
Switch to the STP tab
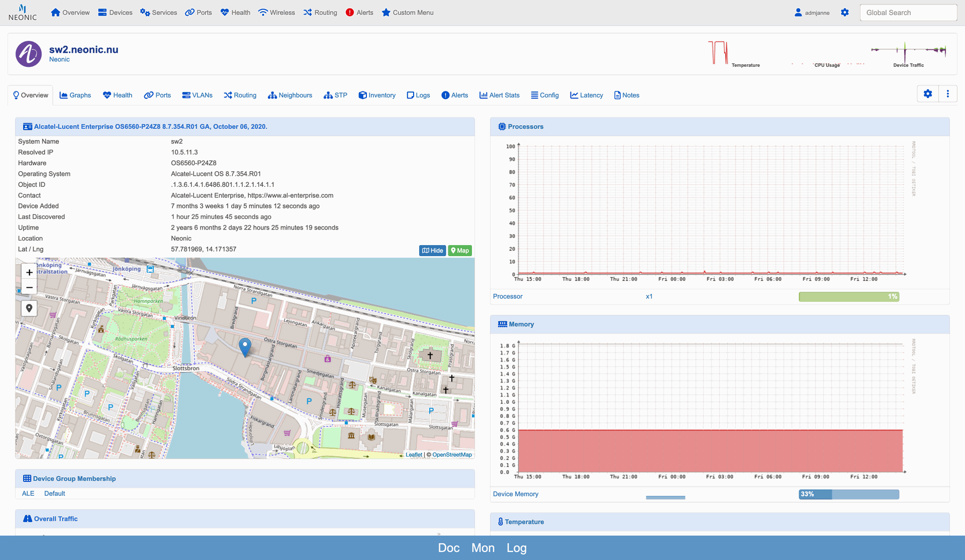pyautogui.click(x=335, y=95)
